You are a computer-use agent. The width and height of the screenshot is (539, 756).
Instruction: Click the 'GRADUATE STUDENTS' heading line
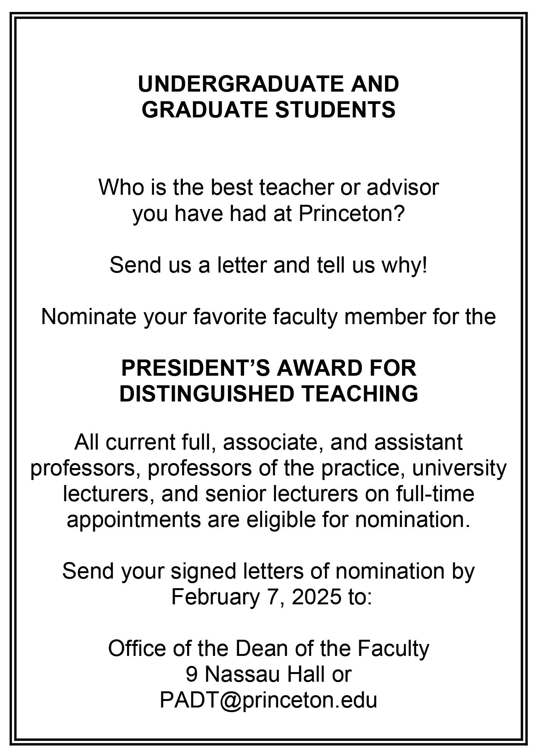[x=269, y=109]
